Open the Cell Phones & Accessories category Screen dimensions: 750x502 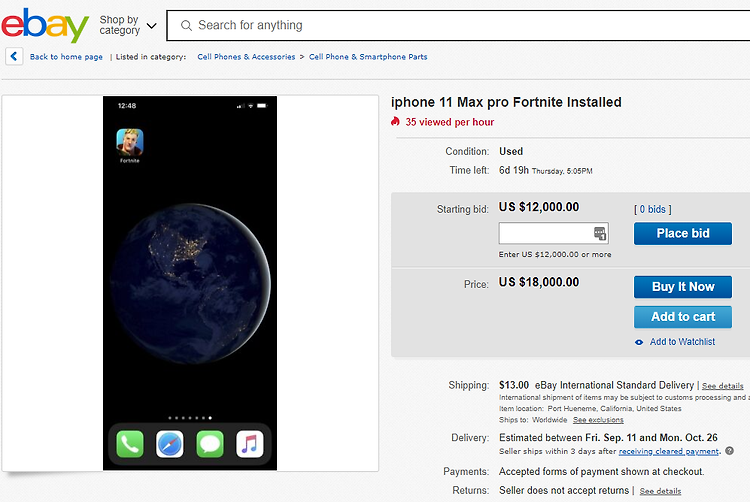[x=246, y=56]
